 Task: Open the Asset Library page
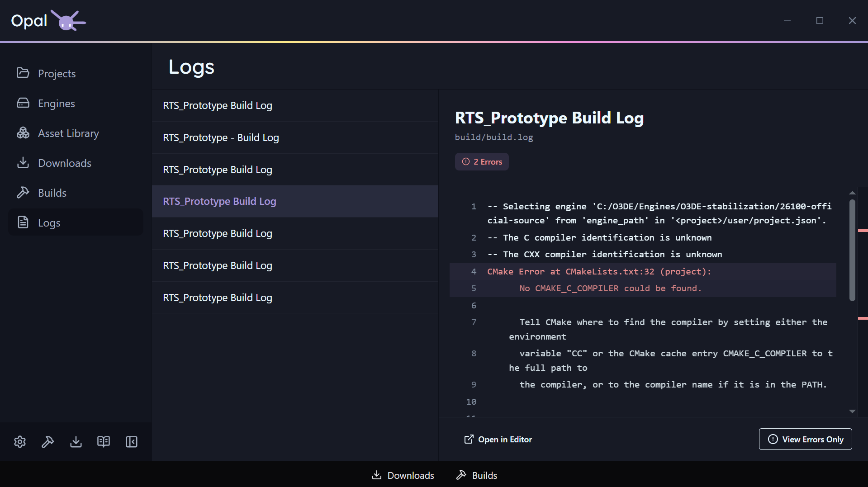76,133
